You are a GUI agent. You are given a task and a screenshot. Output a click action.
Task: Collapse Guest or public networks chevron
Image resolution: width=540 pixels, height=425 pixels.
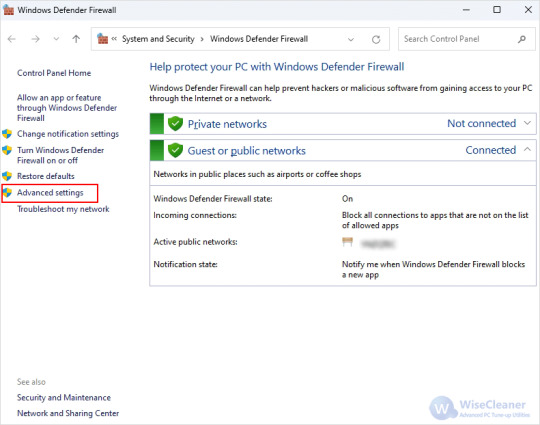point(527,149)
